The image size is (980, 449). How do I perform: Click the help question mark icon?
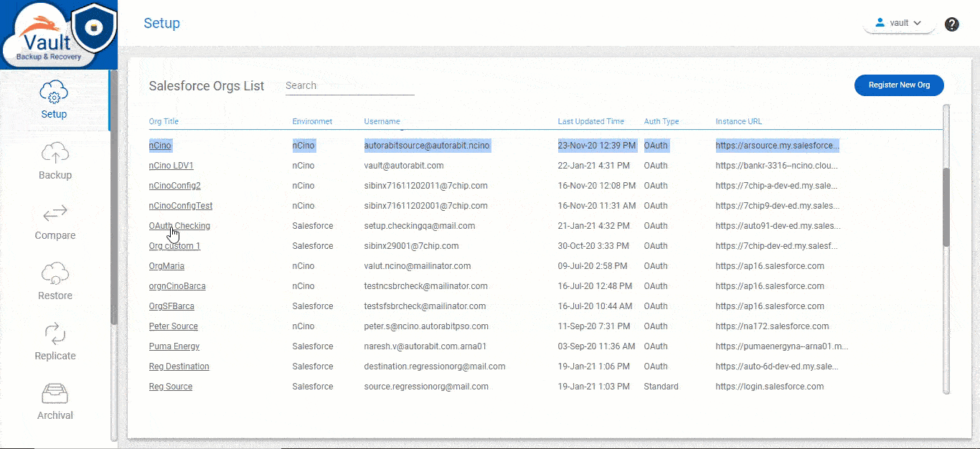[x=952, y=24]
